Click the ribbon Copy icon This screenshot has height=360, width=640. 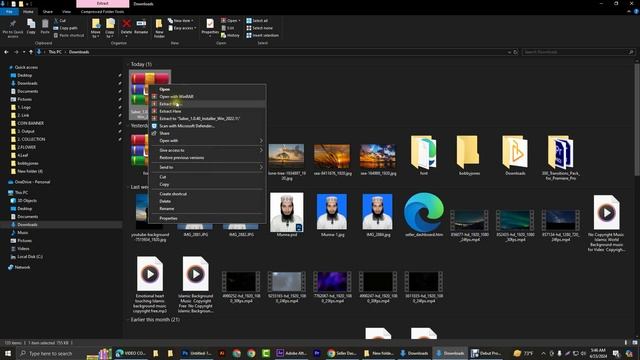click(x=31, y=26)
